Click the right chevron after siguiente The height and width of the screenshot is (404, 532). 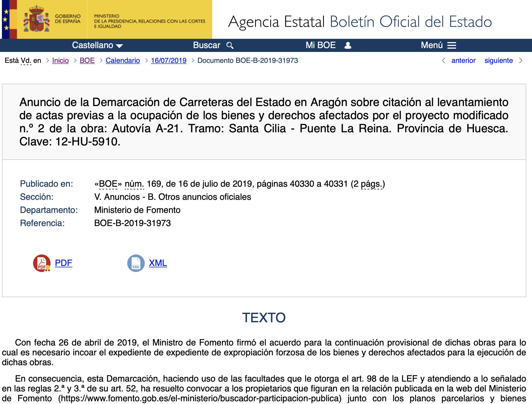click(x=521, y=60)
